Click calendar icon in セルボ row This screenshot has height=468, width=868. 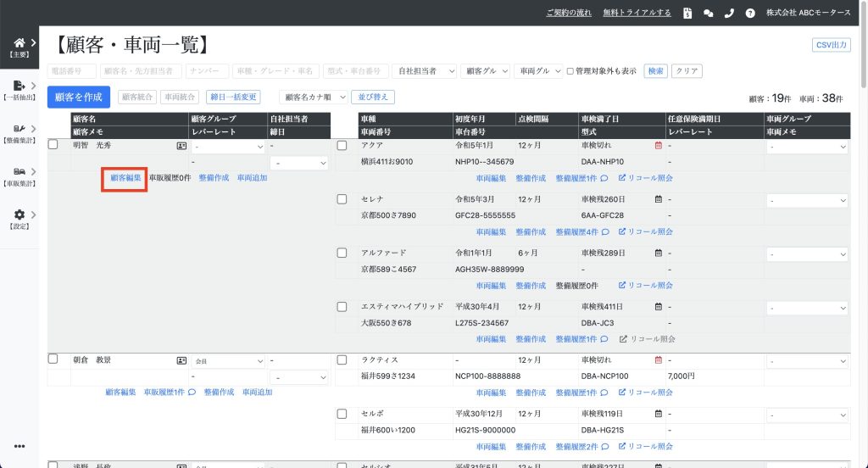[658, 414]
